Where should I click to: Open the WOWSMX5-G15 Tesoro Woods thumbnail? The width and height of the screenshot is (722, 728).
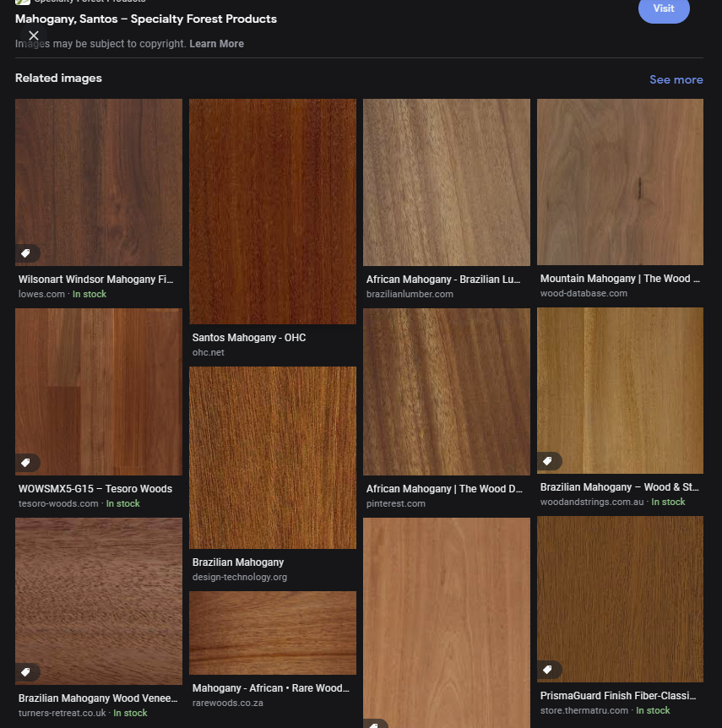(x=99, y=391)
